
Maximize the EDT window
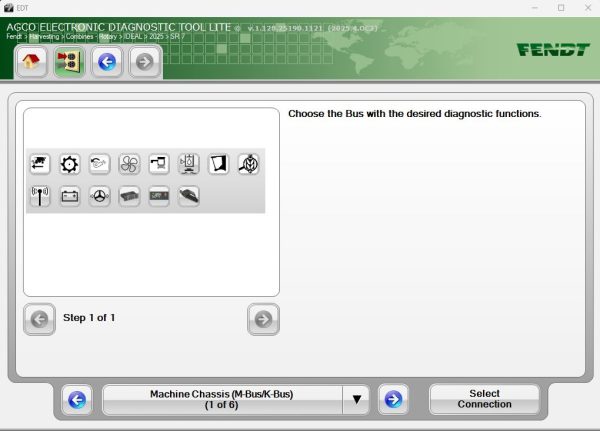[x=561, y=8]
